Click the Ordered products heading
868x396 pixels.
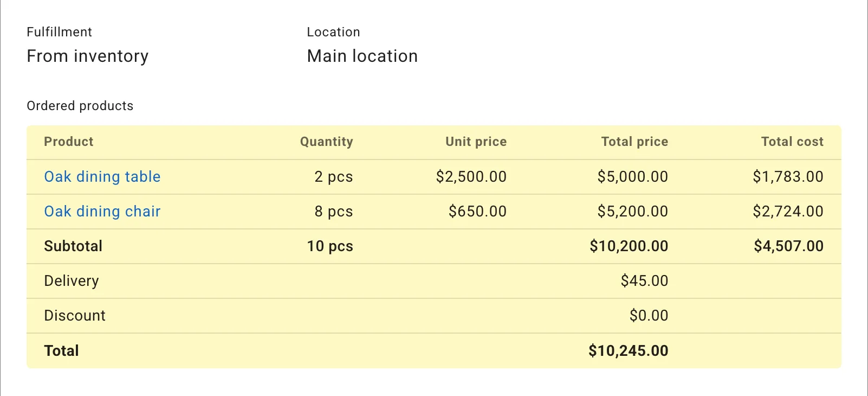pyautogui.click(x=80, y=106)
